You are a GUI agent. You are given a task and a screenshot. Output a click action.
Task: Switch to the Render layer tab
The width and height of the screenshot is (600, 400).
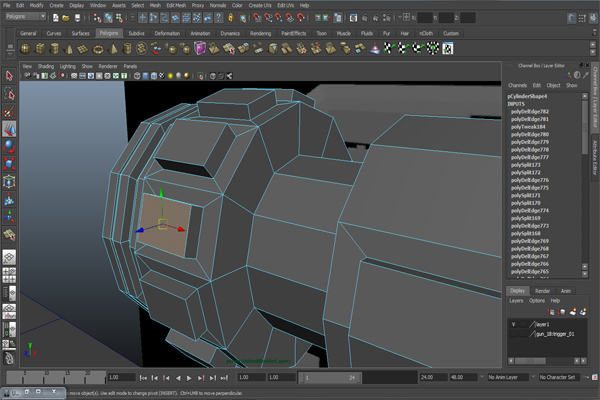(542, 291)
